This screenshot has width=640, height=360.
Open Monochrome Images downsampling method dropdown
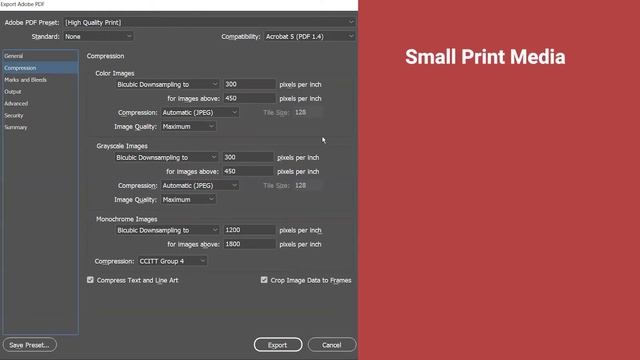point(167,230)
